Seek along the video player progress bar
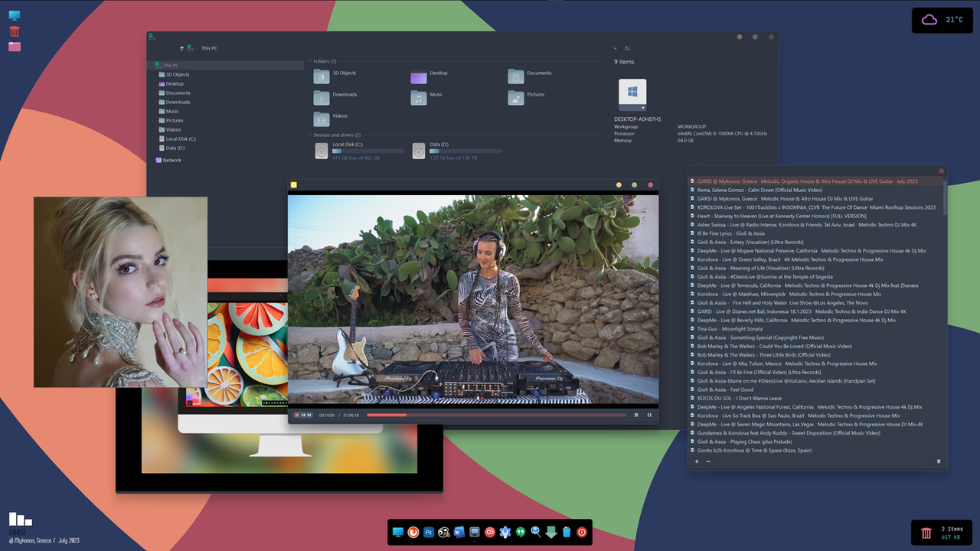 pyautogui.click(x=496, y=415)
